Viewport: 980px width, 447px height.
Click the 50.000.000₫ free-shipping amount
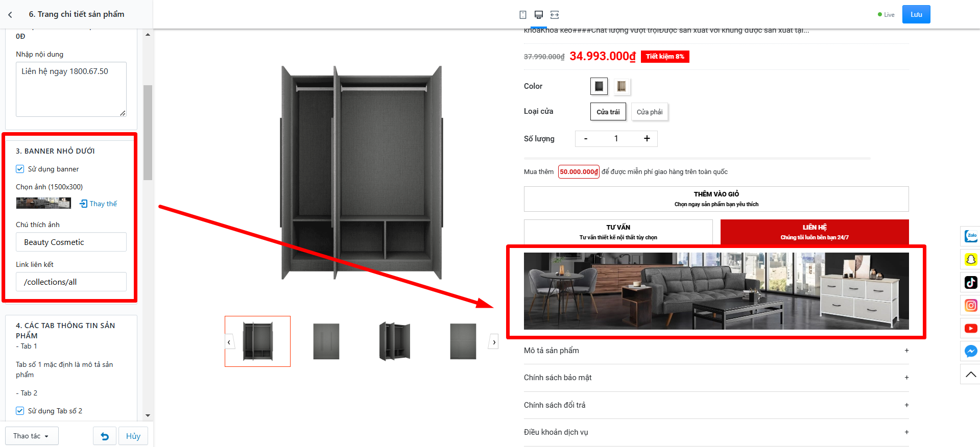pyautogui.click(x=579, y=172)
